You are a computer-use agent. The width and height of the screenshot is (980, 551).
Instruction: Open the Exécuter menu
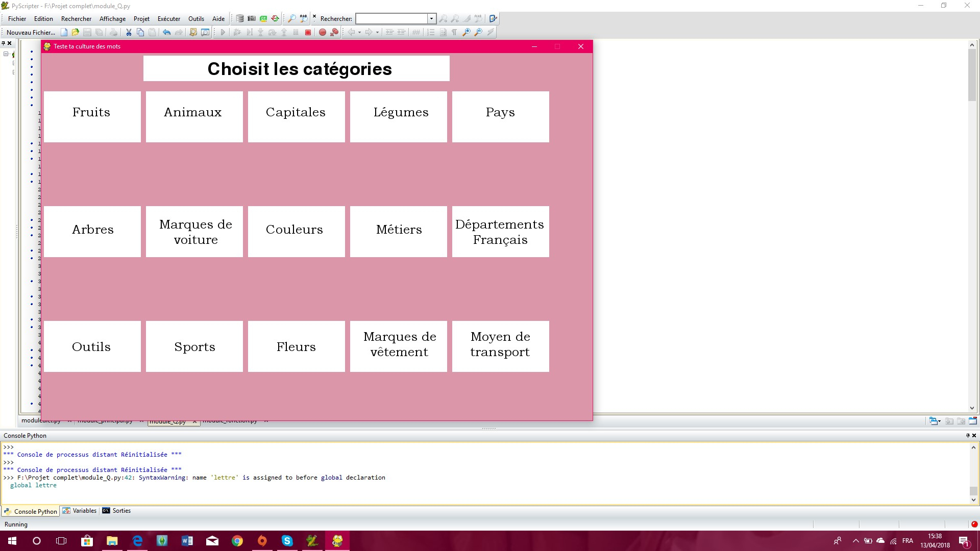168,19
